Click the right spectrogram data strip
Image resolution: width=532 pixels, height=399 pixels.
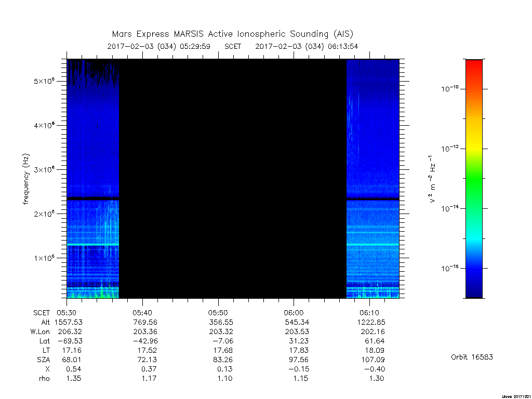click(x=373, y=179)
